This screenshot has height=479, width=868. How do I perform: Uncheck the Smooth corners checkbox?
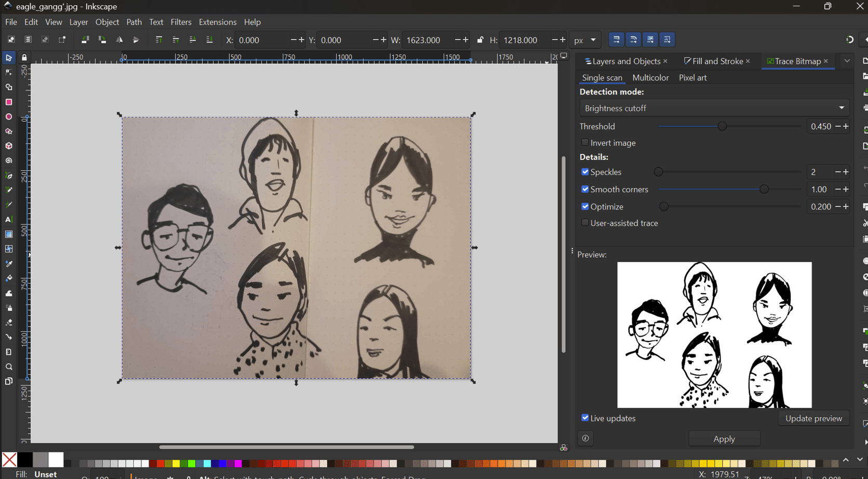(x=585, y=189)
